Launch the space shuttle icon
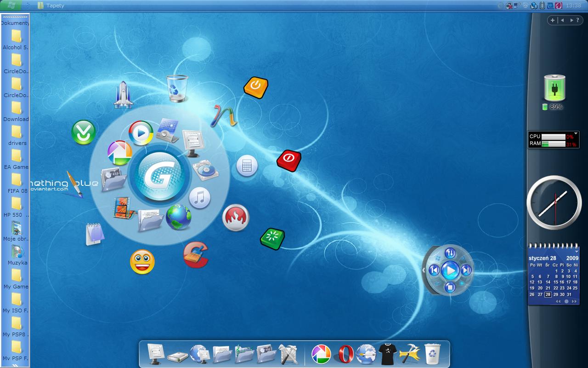 tap(123, 95)
